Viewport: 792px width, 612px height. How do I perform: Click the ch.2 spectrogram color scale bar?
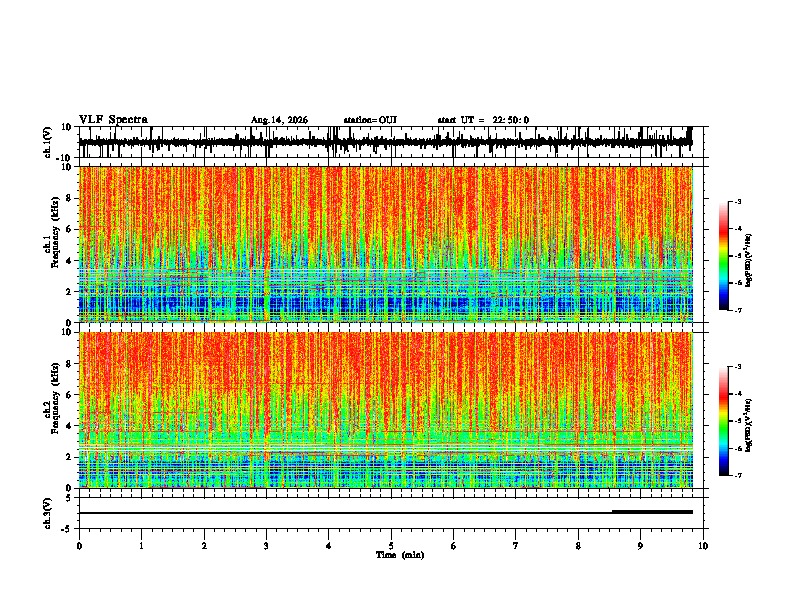click(x=724, y=421)
